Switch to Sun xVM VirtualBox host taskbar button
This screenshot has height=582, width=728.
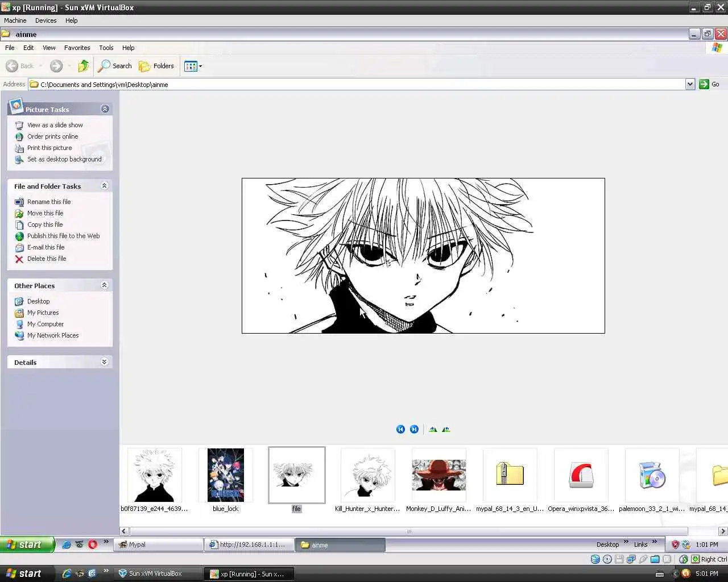(x=159, y=573)
